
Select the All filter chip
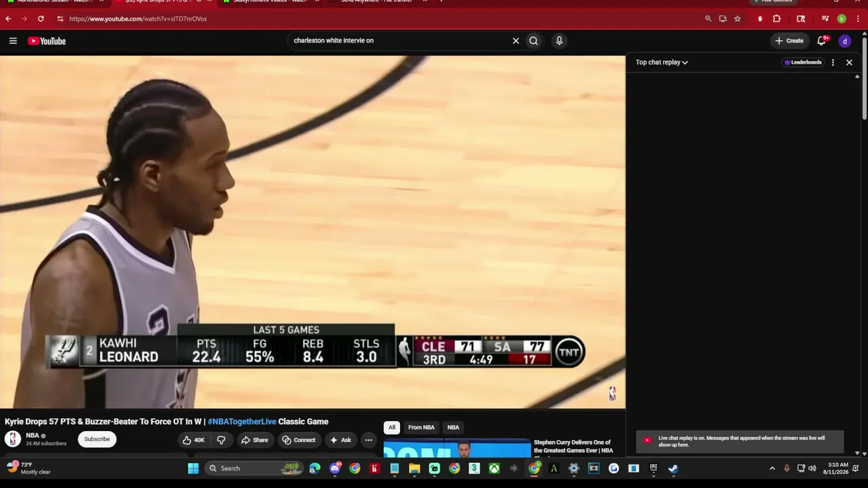[x=391, y=428]
